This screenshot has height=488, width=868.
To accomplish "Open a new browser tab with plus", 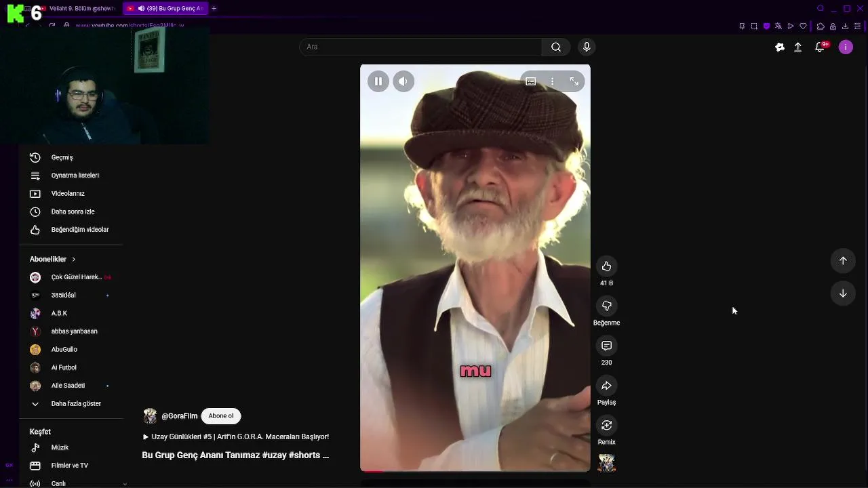I will tap(214, 9).
